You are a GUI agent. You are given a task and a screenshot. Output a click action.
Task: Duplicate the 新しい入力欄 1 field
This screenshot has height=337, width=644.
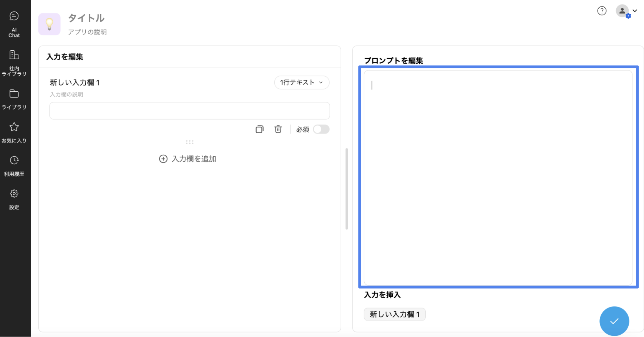(260, 129)
